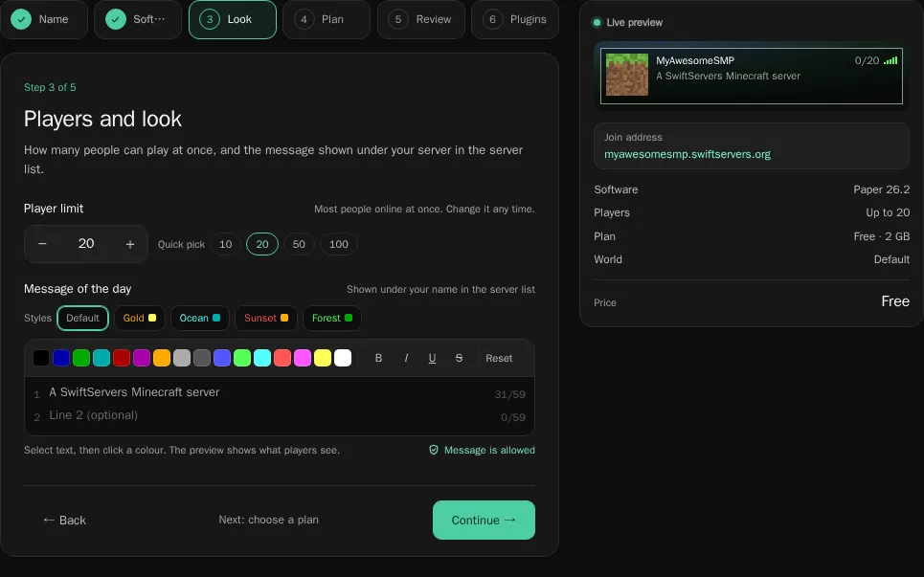Apply the bright green colour swatch
924x577 pixels.
click(x=242, y=358)
